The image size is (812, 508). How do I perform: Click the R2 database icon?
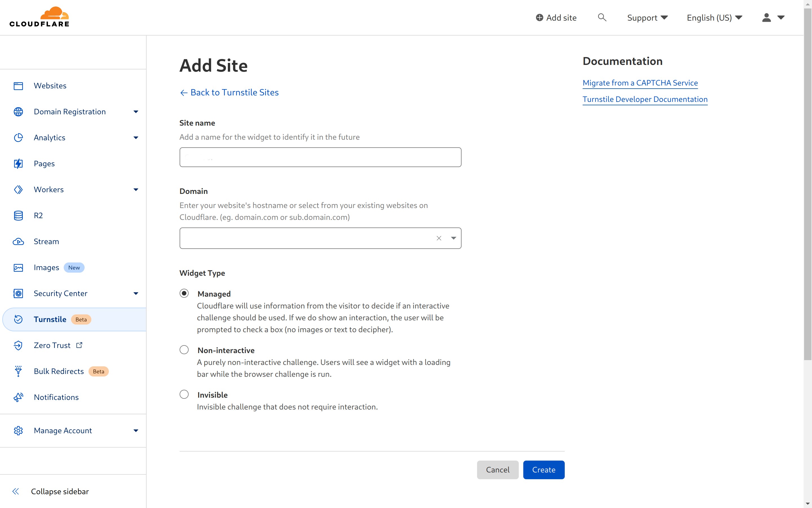pos(18,216)
